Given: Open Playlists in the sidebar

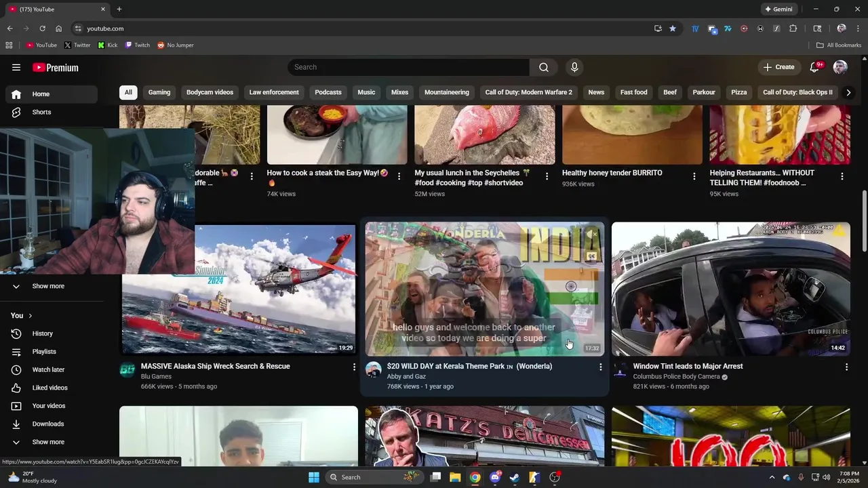Looking at the screenshot, I should (52, 352).
